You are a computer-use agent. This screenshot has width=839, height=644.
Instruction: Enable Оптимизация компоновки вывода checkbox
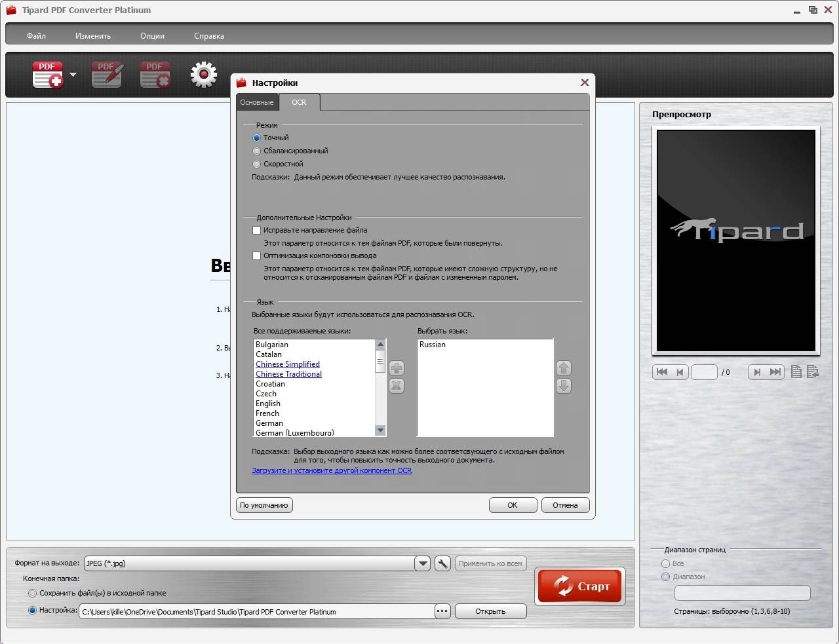point(256,256)
